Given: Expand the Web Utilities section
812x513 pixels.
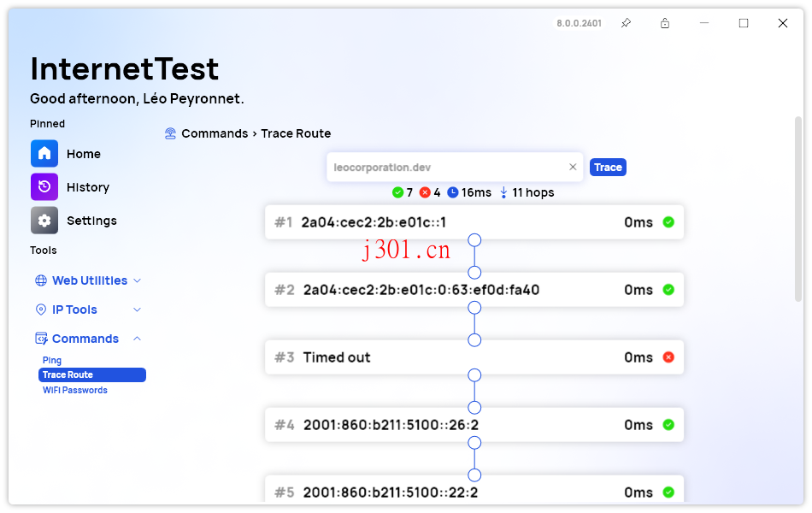Looking at the screenshot, I should [137, 280].
